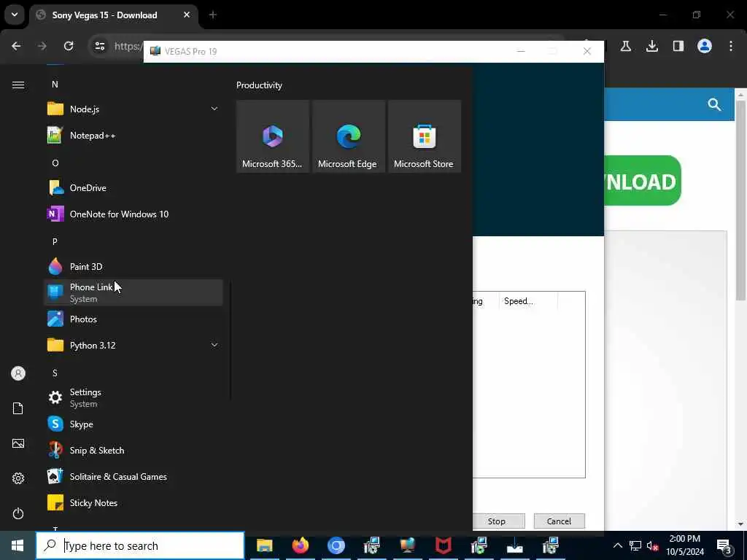Expand the Node.js folder
The height and width of the screenshot is (560, 747).
(133, 109)
